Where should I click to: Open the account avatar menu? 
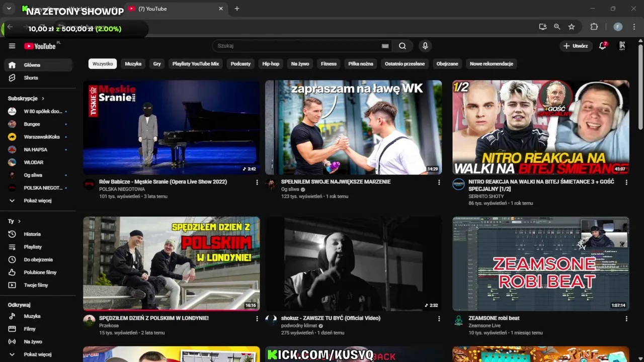coord(622,46)
